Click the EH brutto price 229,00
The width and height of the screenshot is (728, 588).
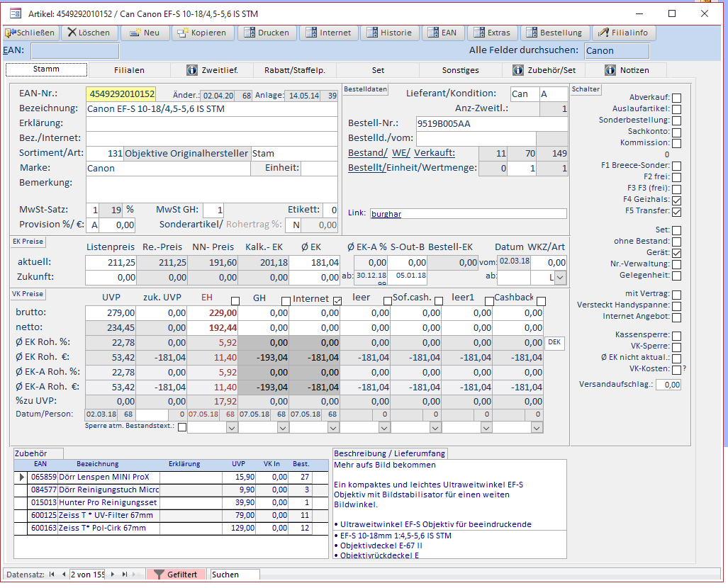[213, 313]
